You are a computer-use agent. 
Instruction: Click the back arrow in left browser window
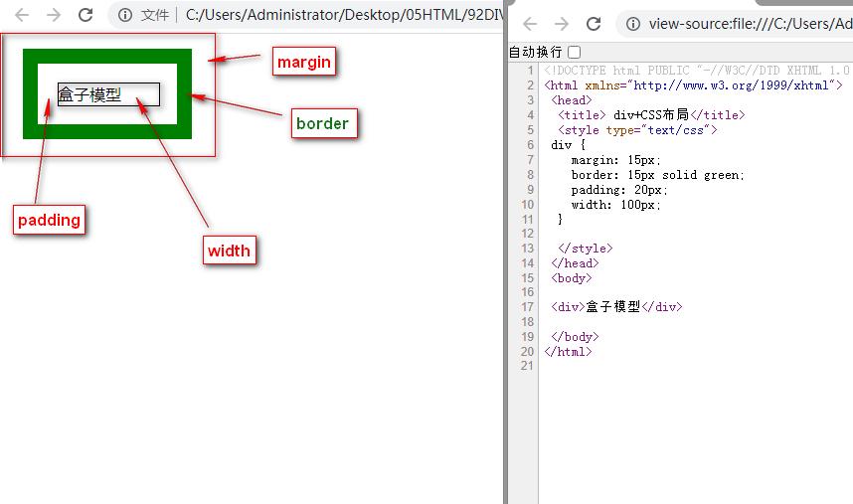[22, 15]
